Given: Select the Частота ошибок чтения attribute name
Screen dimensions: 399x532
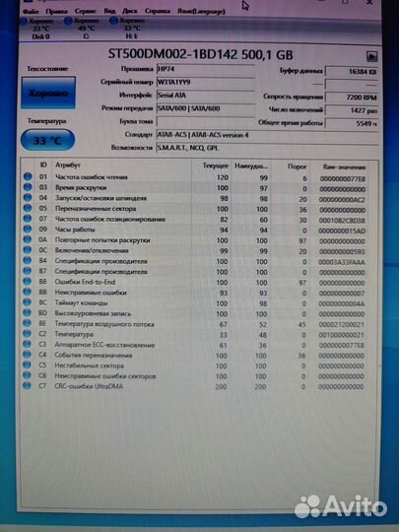Looking at the screenshot, I should coord(92,176).
